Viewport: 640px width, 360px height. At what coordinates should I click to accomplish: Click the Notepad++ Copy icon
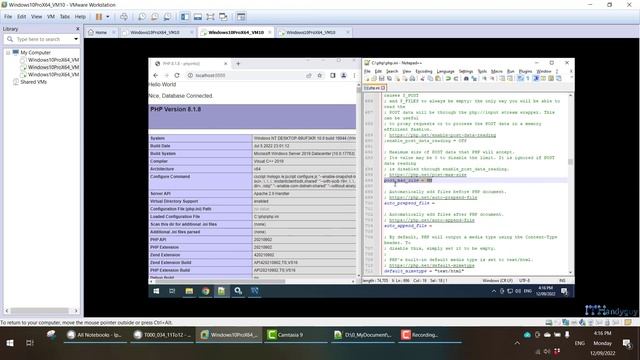click(x=430, y=78)
